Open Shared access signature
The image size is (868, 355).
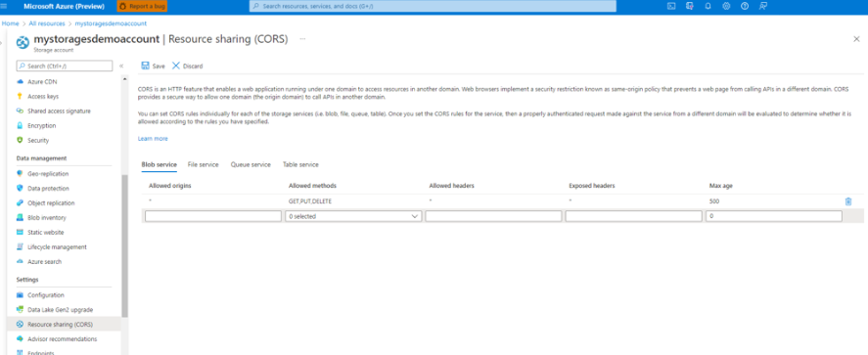pyautogui.click(x=59, y=111)
